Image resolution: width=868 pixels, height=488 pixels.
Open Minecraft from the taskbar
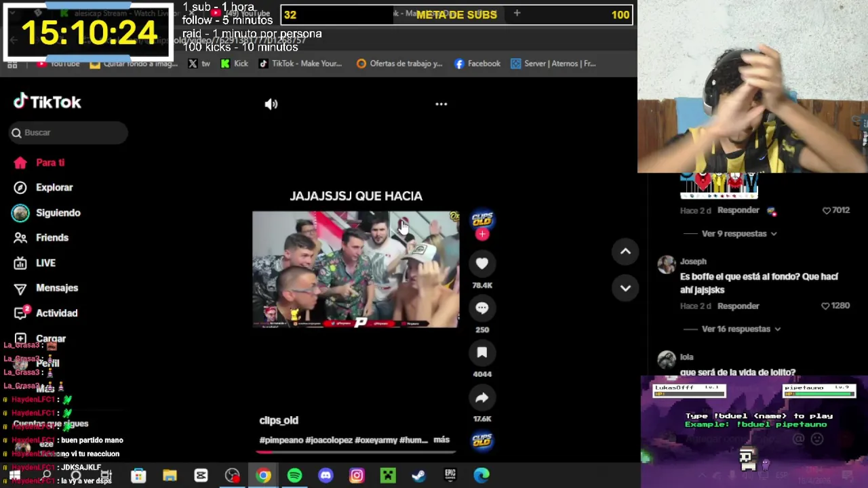point(388,475)
